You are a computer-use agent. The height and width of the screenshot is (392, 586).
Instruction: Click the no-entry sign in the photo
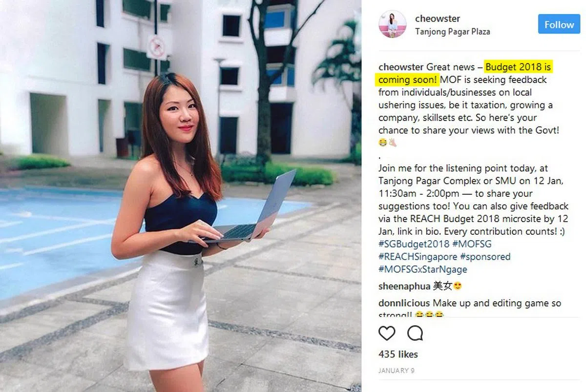pos(157,47)
